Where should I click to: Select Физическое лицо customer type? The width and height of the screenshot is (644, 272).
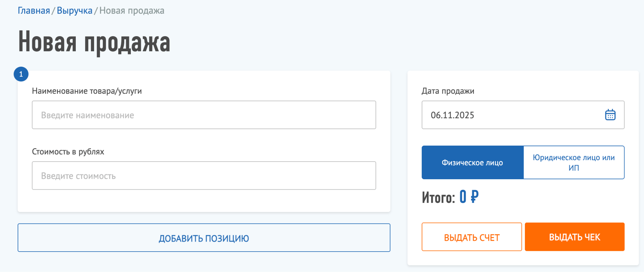(x=472, y=163)
